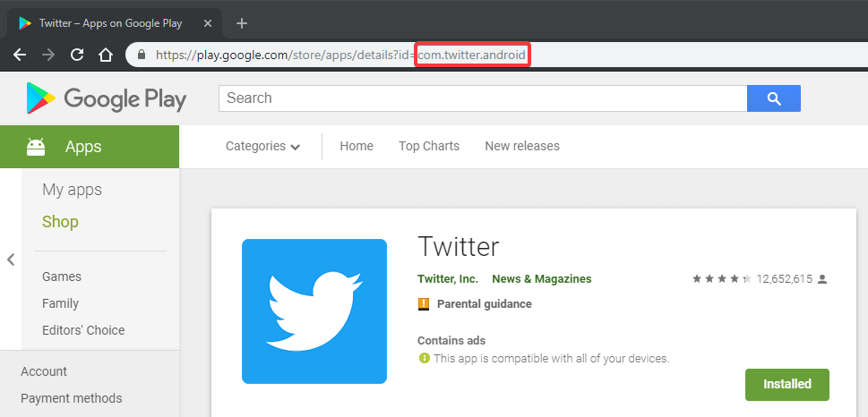Viewport: 868px width, 417px height.
Task: Open My apps in sidebar
Action: [x=72, y=190]
